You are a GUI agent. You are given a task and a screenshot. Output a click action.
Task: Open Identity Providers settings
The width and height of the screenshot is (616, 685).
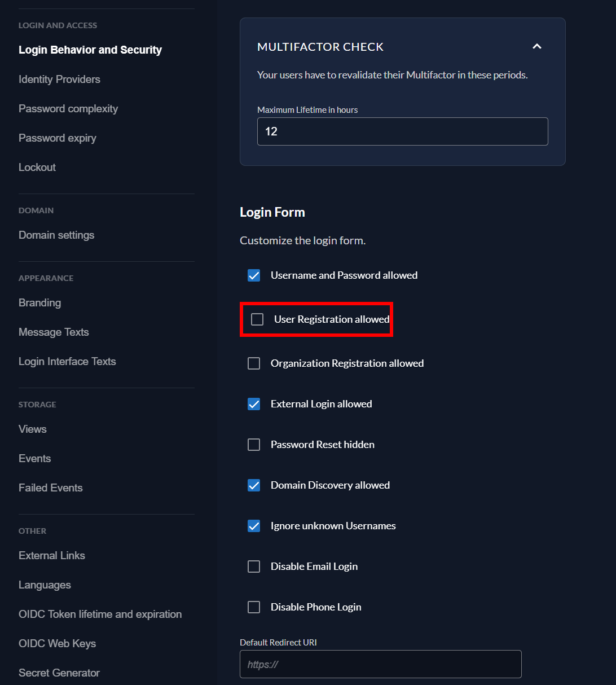(59, 80)
